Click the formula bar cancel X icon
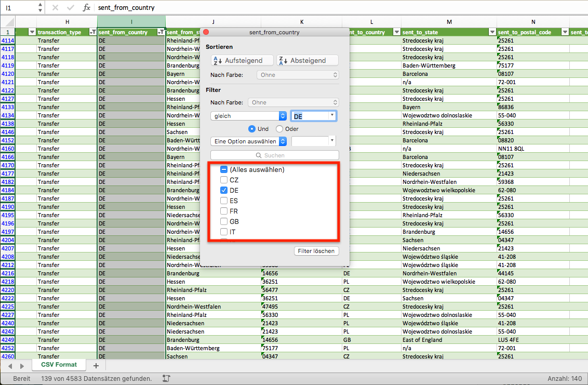 tap(55, 7)
